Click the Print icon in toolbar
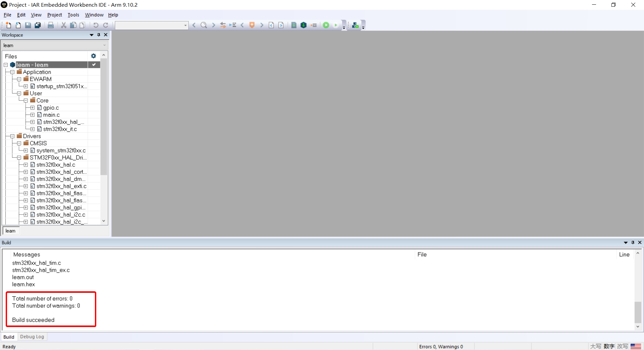Viewport: 644px width, 350px height. point(51,25)
